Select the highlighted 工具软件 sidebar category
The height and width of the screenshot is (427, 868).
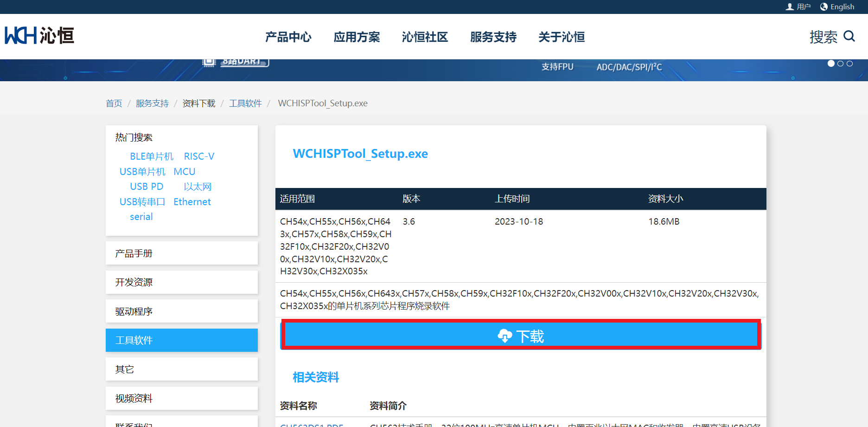coord(182,340)
